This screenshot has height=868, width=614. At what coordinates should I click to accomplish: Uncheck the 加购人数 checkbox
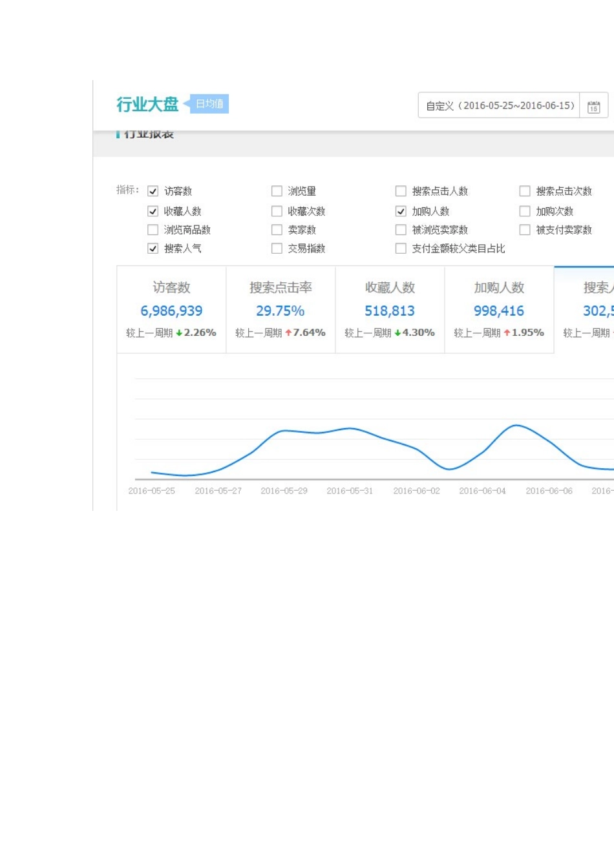pyautogui.click(x=401, y=211)
